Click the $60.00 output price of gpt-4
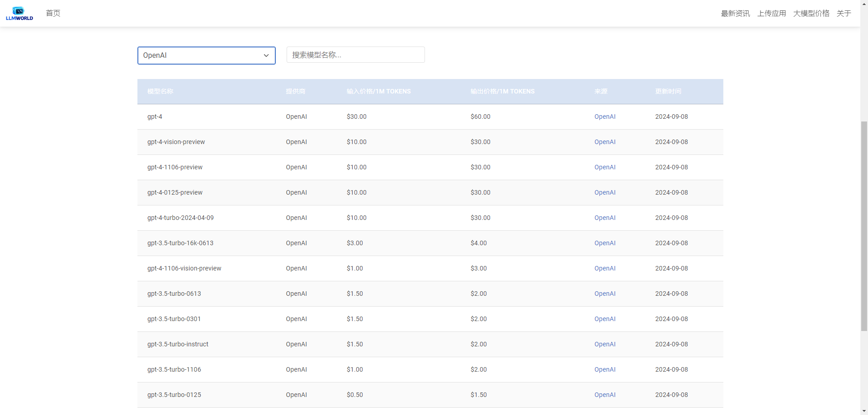The image size is (868, 415). pos(481,117)
